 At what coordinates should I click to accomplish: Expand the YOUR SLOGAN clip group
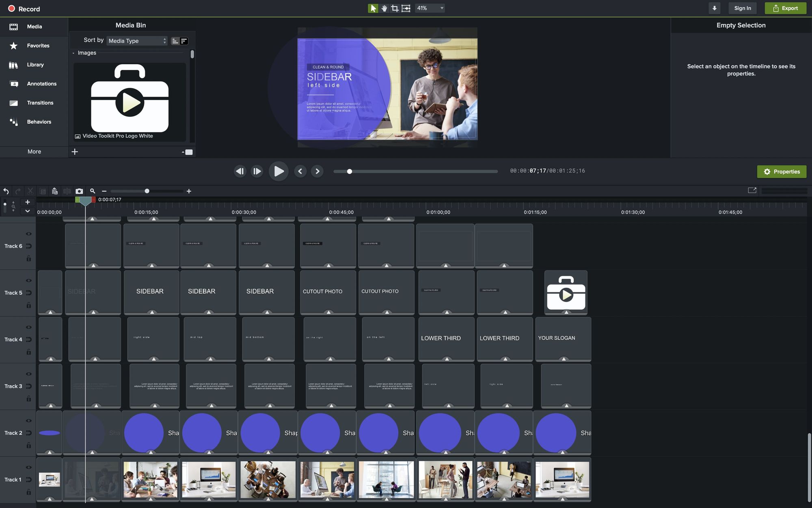tap(564, 359)
